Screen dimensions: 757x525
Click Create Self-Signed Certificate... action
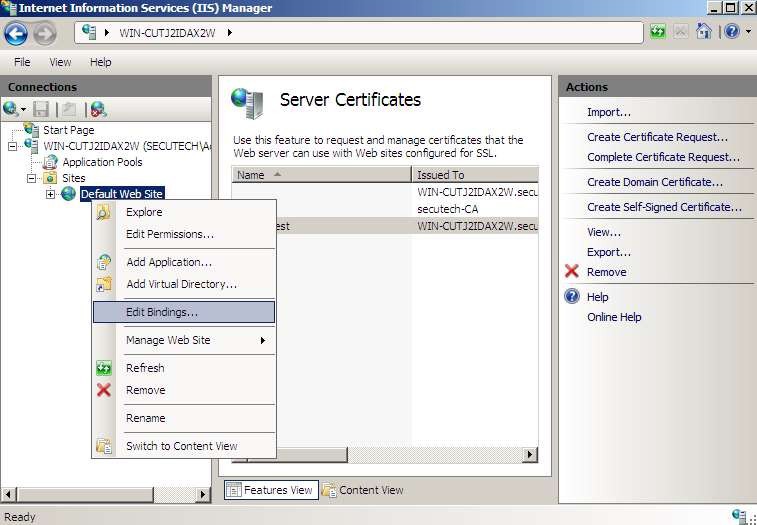pos(664,207)
